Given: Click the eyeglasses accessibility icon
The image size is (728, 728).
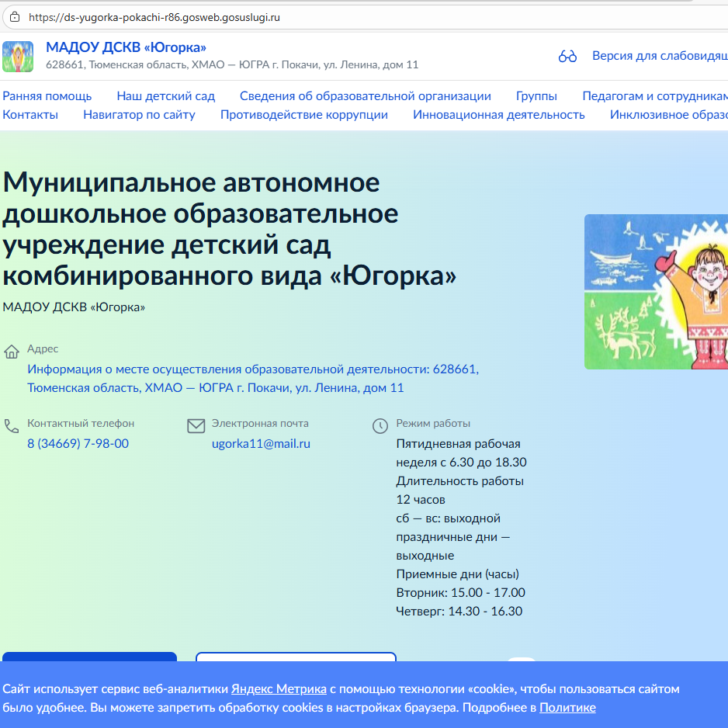Looking at the screenshot, I should point(567,57).
